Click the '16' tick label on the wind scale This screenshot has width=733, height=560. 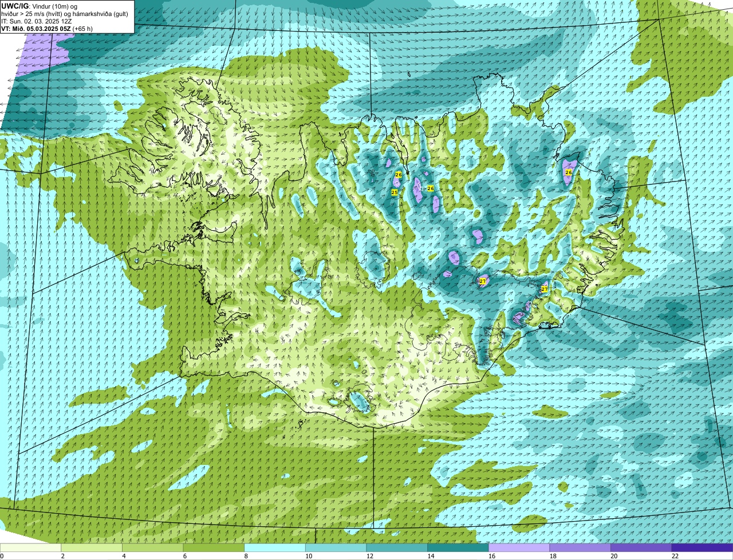(492, 556)
